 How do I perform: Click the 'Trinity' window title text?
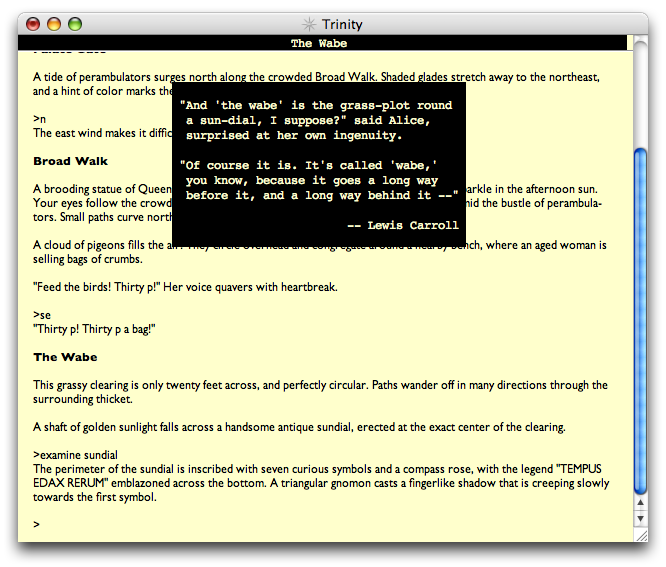pos(343,24)
